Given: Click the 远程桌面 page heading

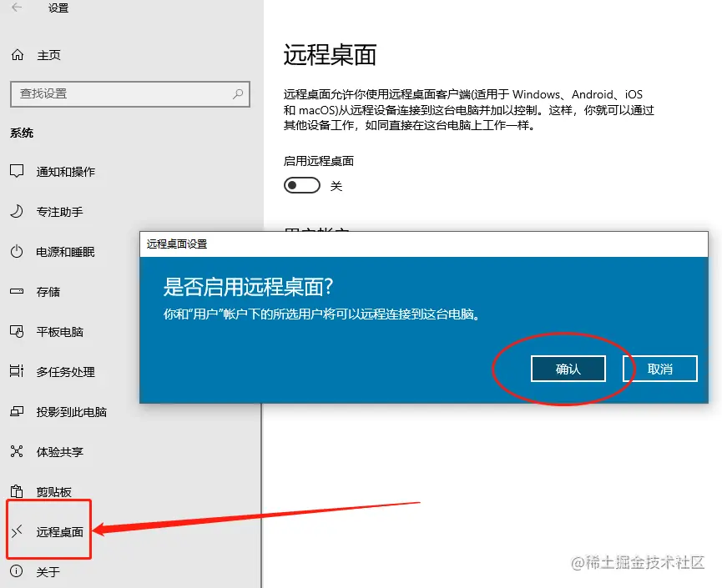Looking at the screenshot, I should click(x=331, y=55).
